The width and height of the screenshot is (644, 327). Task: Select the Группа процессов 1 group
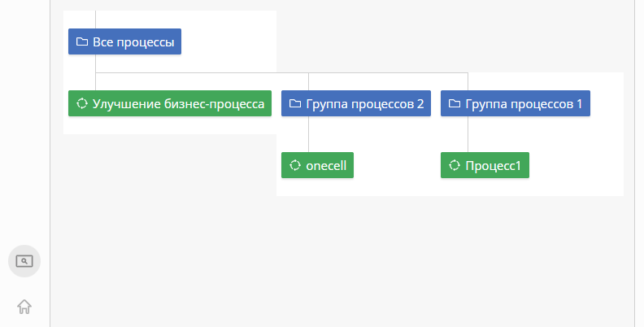(516, 103)
